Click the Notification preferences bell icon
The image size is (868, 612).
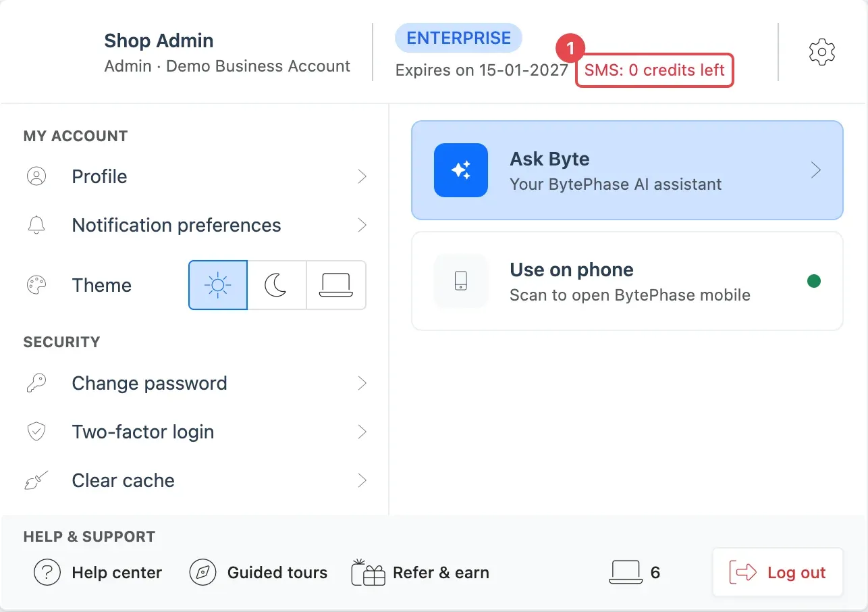point(36,225)
